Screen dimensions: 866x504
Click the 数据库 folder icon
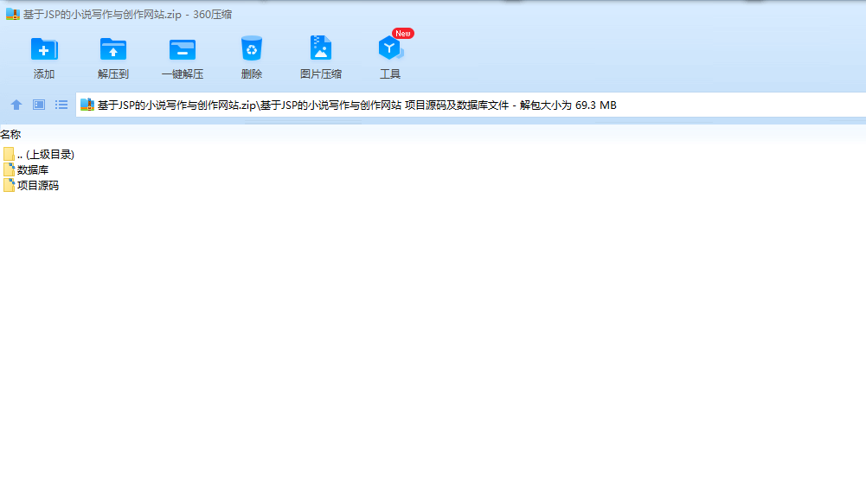coord(9,169)
